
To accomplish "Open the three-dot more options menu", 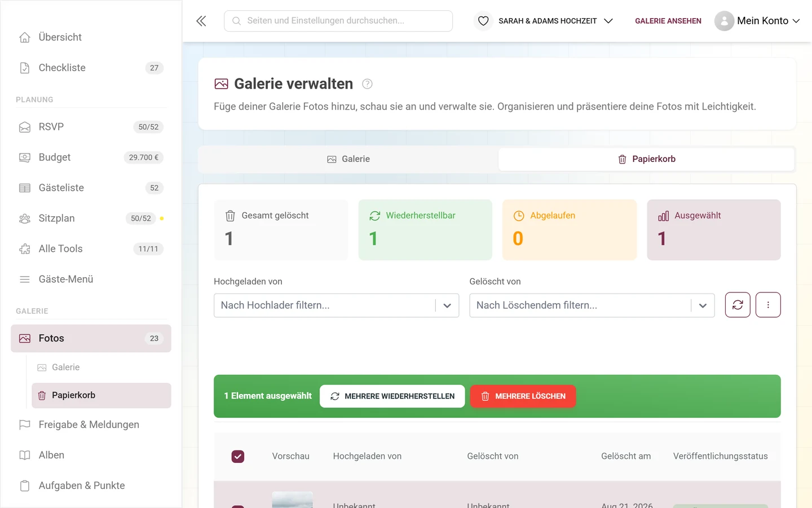I will tap(768, 305).
